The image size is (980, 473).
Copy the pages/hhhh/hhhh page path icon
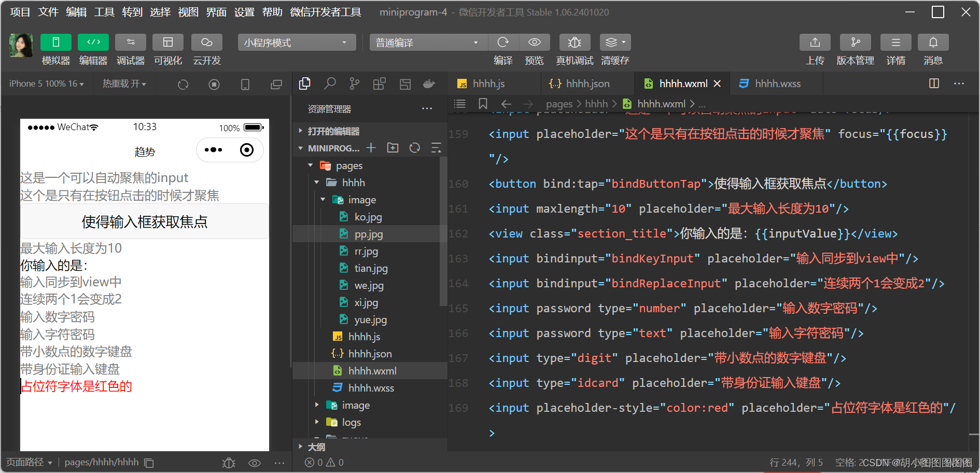(149, 463)
